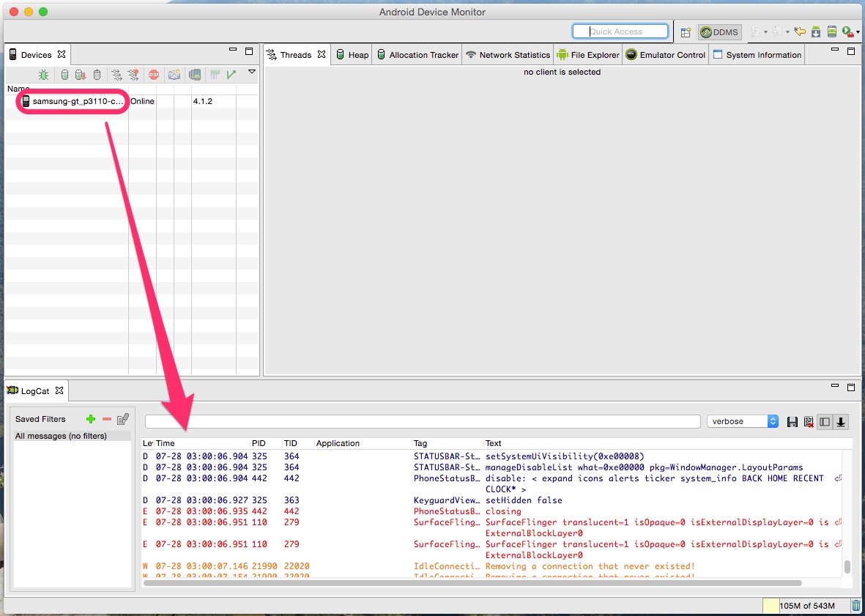The height and width of the screenshot is (616, 865).
Task: Delete the selected logcat filter with the minus icon
Action: [x=107, y=419]
